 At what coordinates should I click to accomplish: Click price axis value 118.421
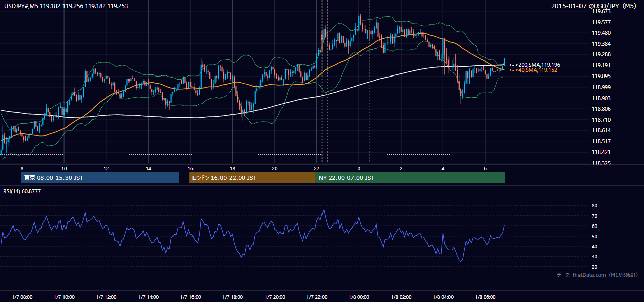(x=601, y=152)
